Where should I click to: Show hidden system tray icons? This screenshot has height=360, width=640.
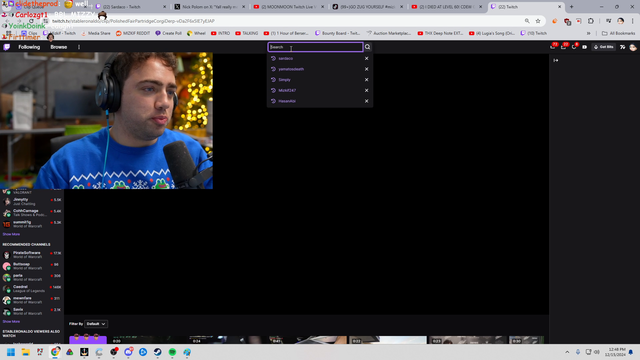[567, 352]
